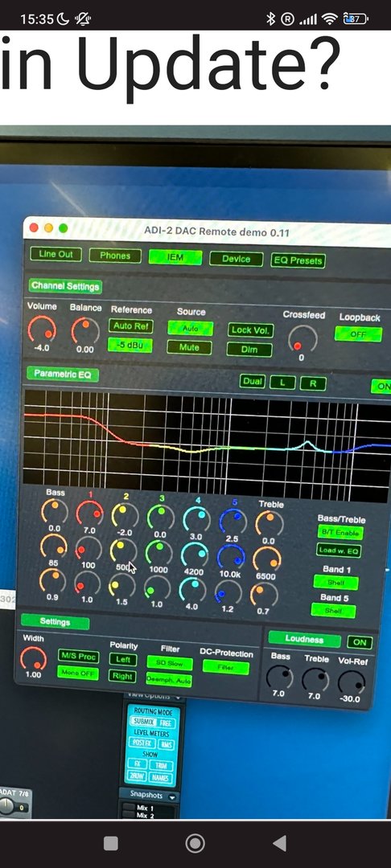Click the Band 2 gain knob at -2.0

pyautogui.click(x=126, y=515)
